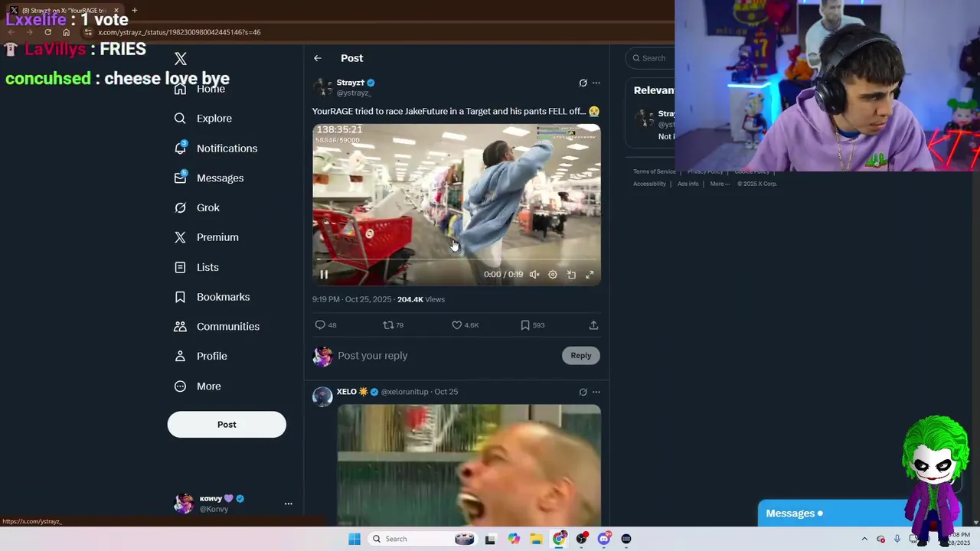Click the browser home button
This screenshot has width=980, height=551.
tap(67, 32)
